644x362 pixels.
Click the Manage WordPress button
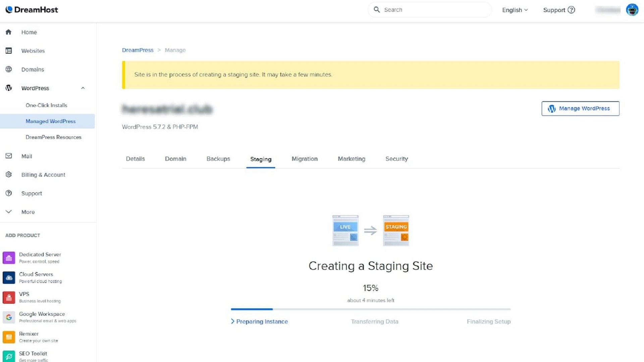(580, 108)
